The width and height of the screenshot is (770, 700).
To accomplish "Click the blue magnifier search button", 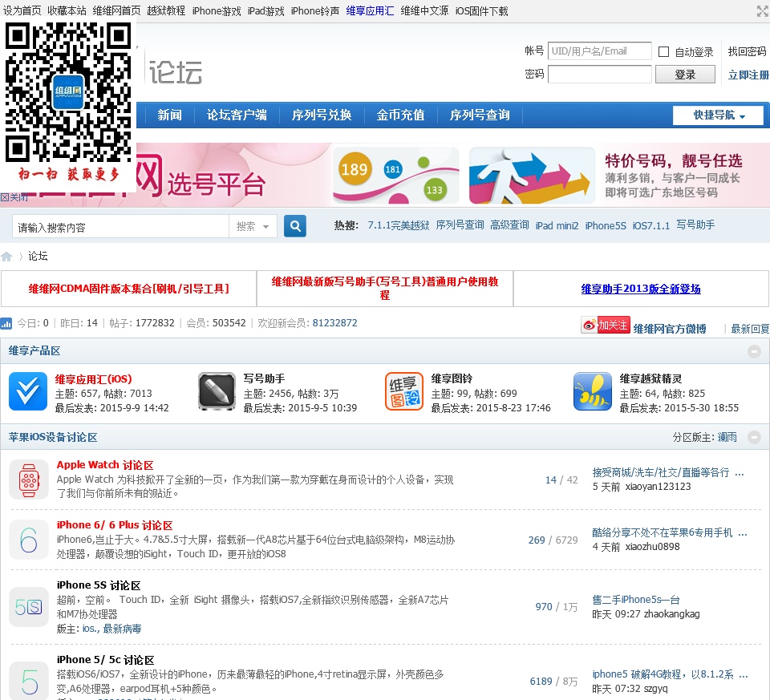I will pyautogui.click(x=295, y=226).
